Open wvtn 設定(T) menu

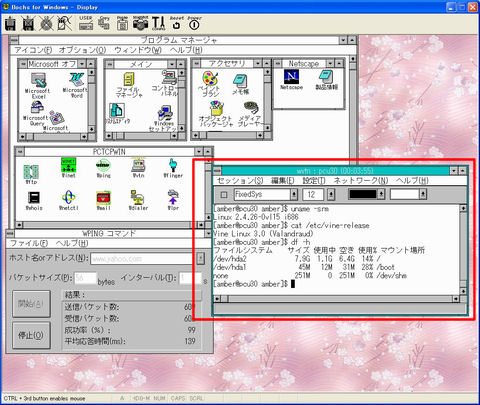[314, 181]
